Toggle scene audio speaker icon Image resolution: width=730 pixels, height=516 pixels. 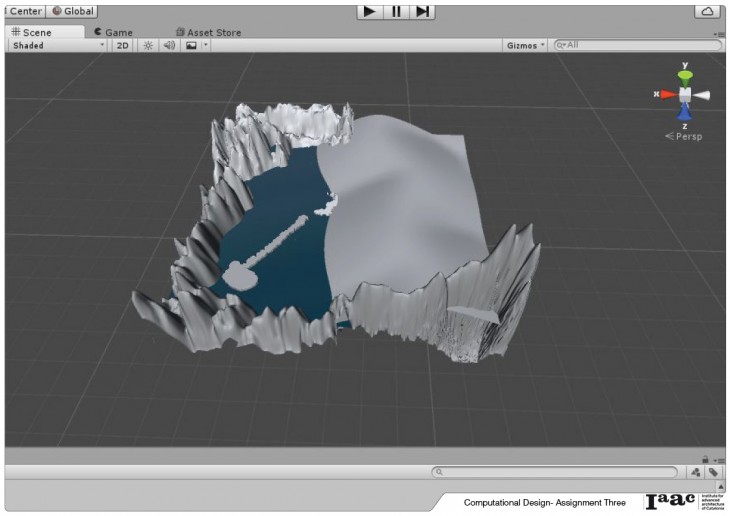point(169,45)
